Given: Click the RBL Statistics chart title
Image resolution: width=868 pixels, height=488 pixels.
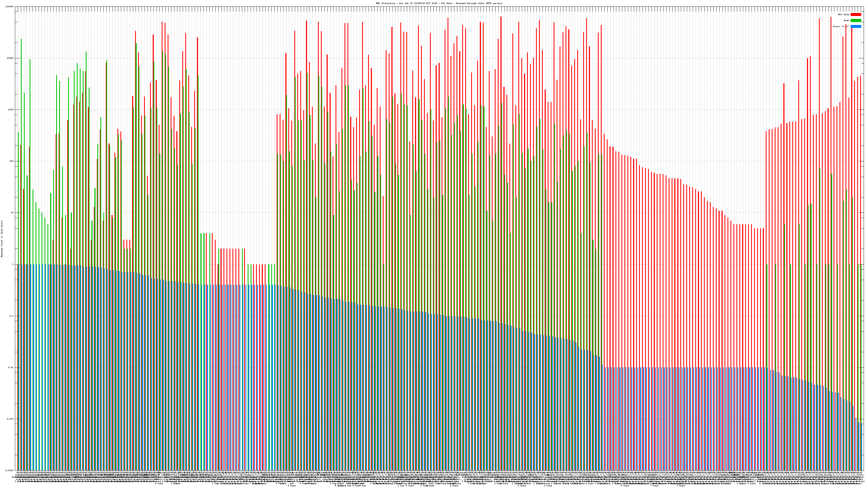Looking at the screenshot, I should tap(439, 3).
